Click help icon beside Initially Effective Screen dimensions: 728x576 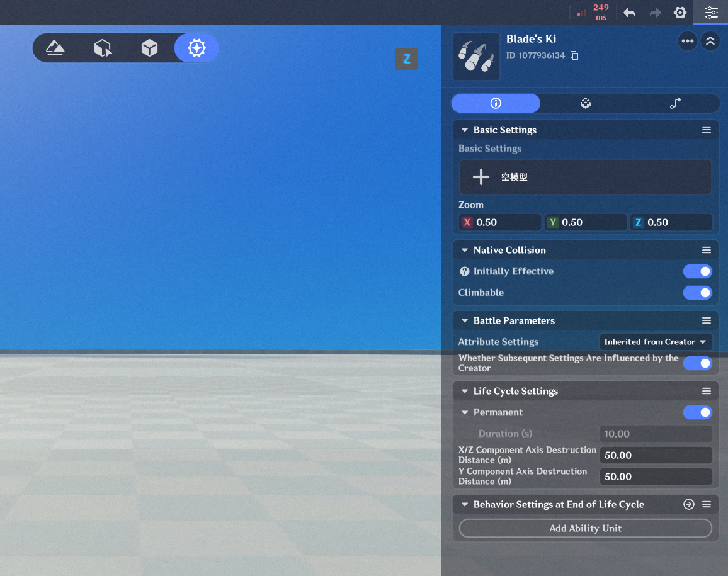click(464, 271)
